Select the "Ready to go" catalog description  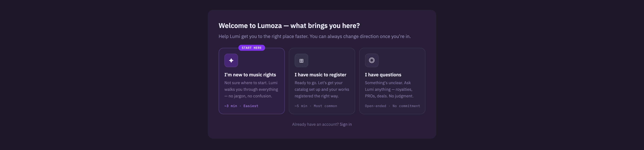click(322, 89)
